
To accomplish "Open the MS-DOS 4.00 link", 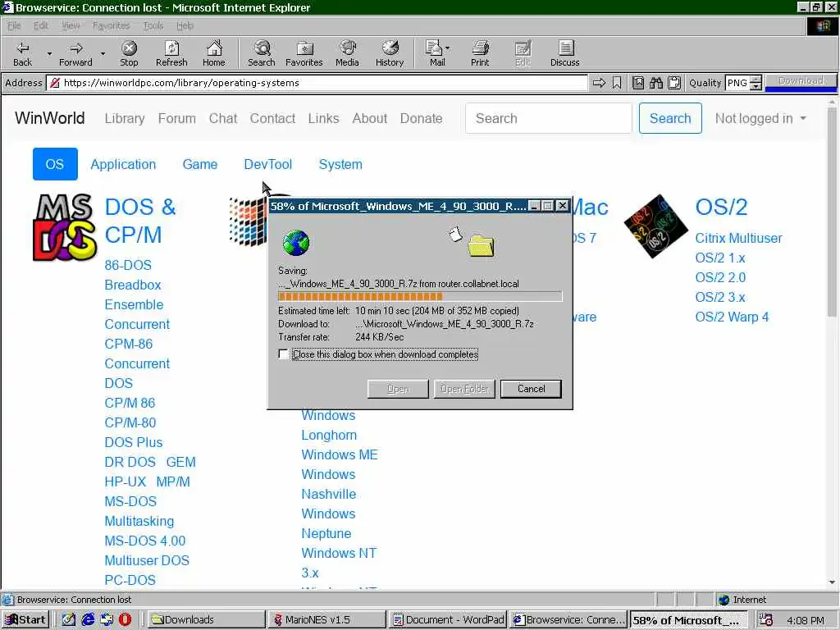I will pos(144,541).
